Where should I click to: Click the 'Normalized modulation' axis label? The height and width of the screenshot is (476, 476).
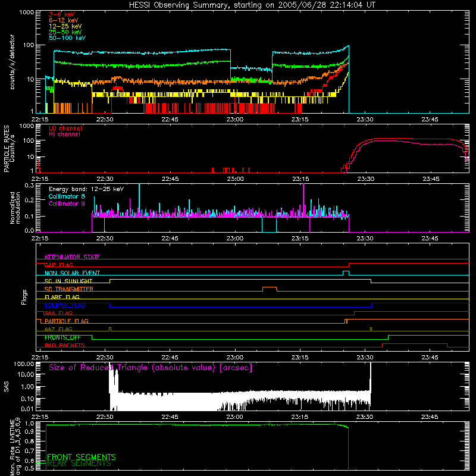pos(15,208)
